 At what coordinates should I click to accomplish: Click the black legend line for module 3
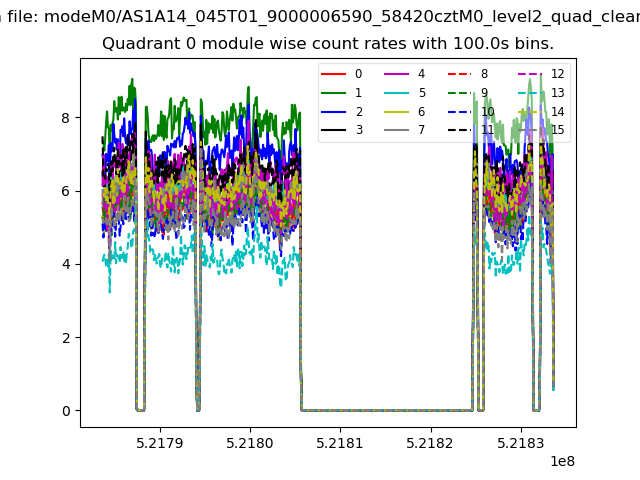point(333,130)
